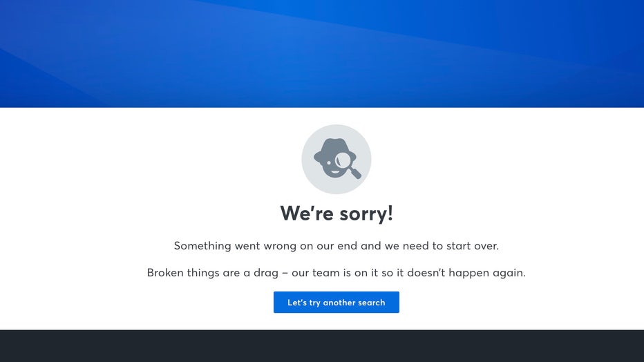
Task: Click the "Broken things are a drag" text
Action: tap(212, 272)
